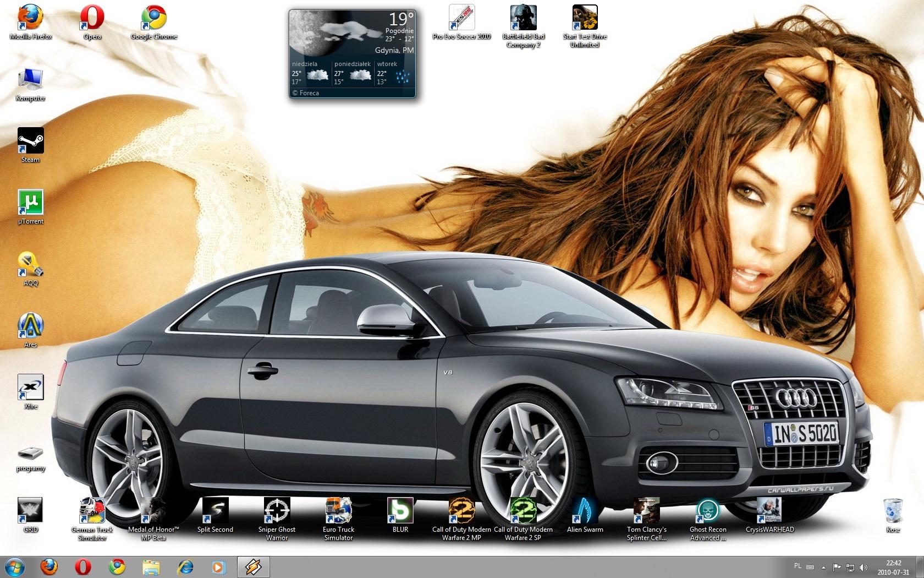Select the Battlefield Bad Company 2 shortcut
The width and height of the screenshot is (924, 578).
(x=523, y=26)
